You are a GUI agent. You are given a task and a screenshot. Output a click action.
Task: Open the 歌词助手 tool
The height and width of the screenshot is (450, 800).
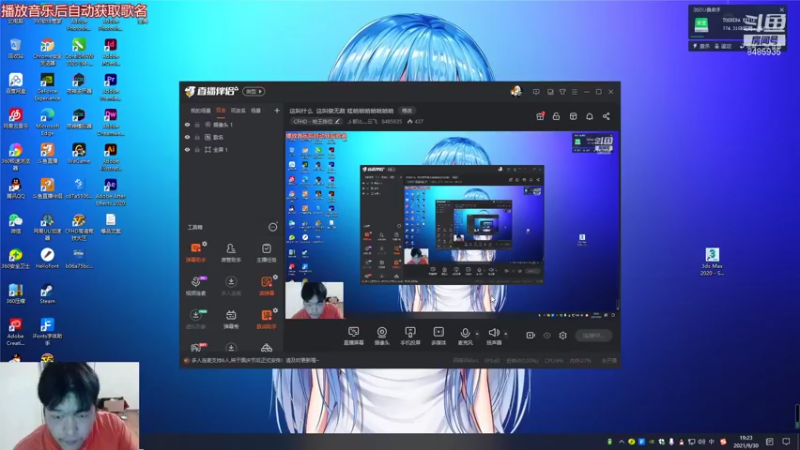coord(266,319)
